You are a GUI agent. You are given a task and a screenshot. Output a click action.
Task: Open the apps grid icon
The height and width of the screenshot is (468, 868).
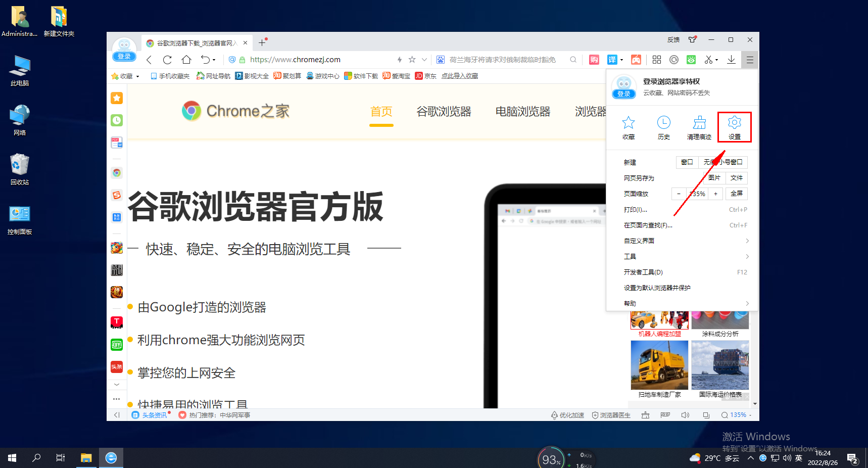(x=657, y=60)
